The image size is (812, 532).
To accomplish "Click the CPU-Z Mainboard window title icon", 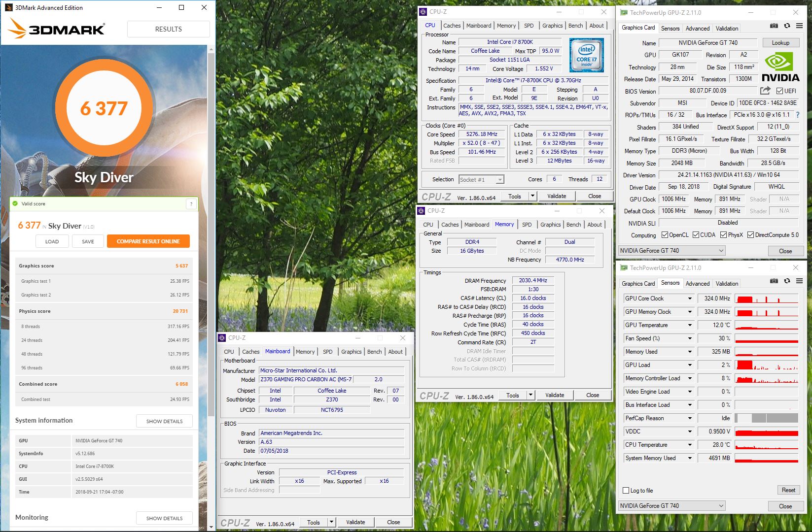I will (222, 338).
